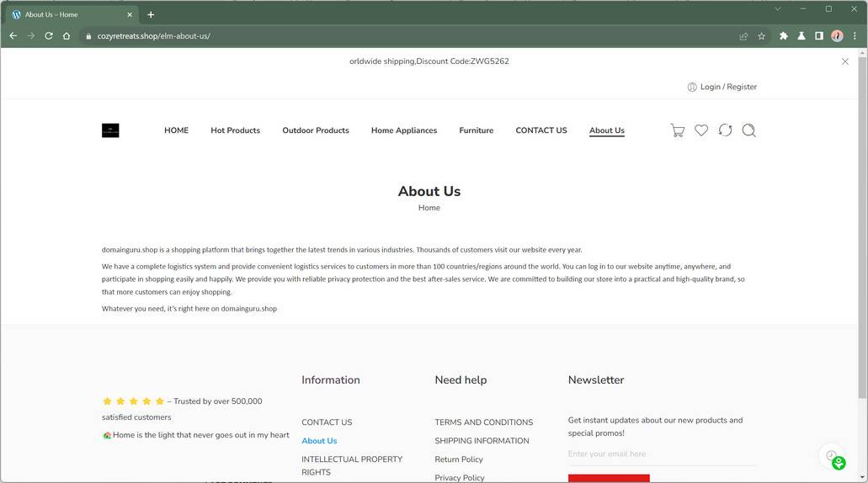Open footer About Us link
Image resolution: width=868 pixels, height=483 pixels.
(319, 441)
